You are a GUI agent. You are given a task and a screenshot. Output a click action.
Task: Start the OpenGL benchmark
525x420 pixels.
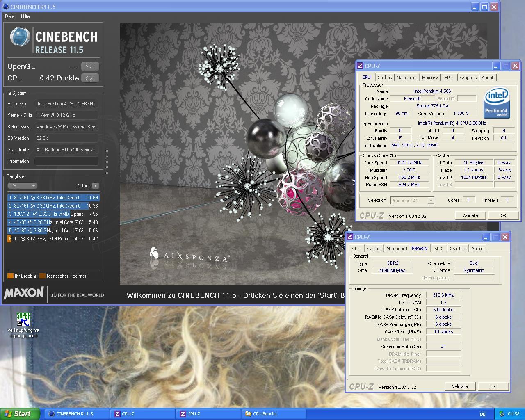pos(90,66)
